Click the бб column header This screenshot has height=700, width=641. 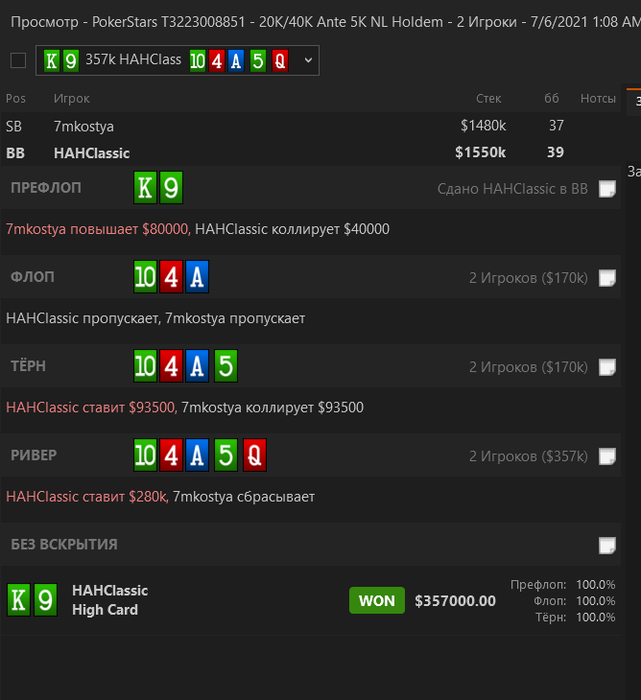click(x=551, y=98)
